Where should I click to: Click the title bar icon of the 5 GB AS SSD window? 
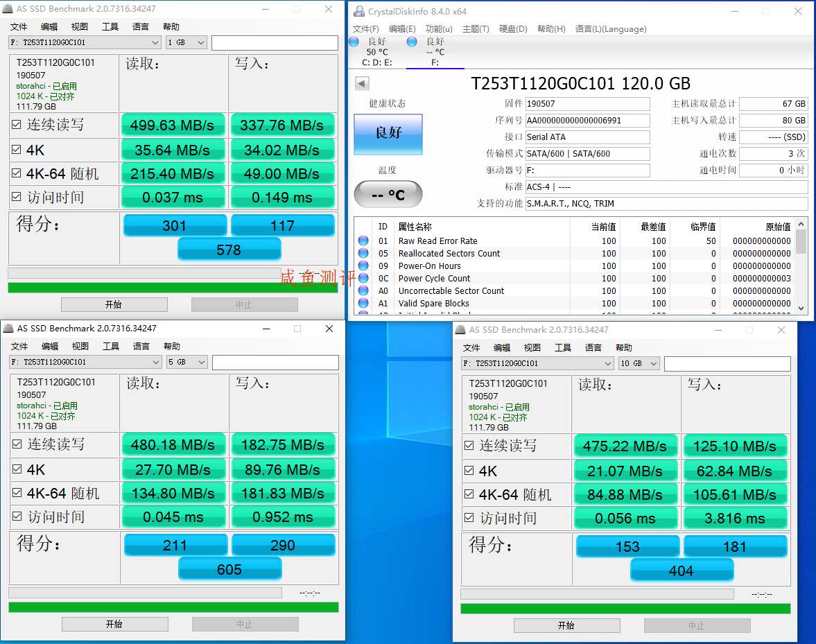pos(8,329)
